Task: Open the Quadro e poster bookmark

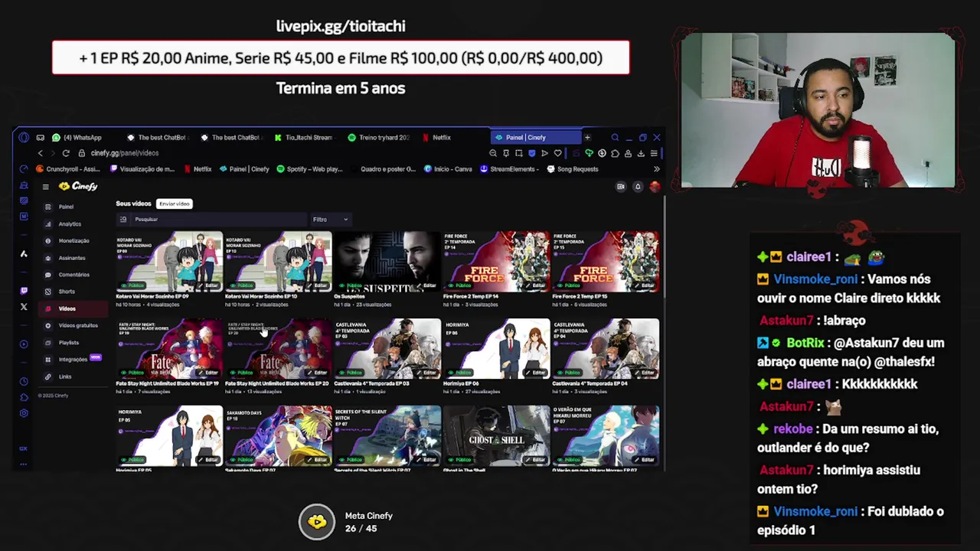Action: tap(383, 169)
